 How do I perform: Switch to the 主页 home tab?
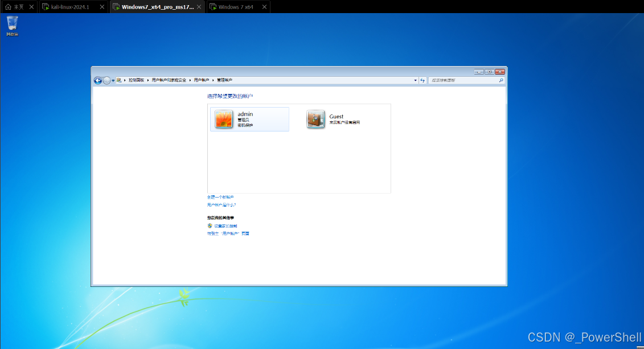point(19,7)
